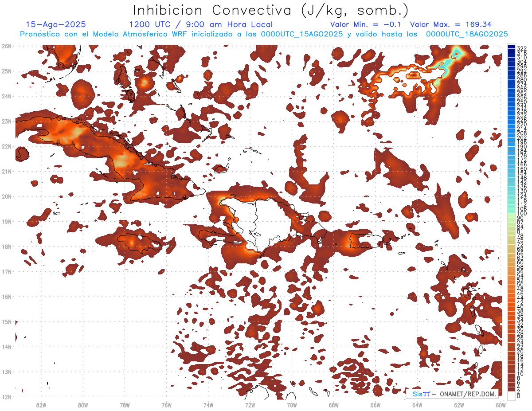
Task: Click the "64W" longitude label
Action: [417, 405]
